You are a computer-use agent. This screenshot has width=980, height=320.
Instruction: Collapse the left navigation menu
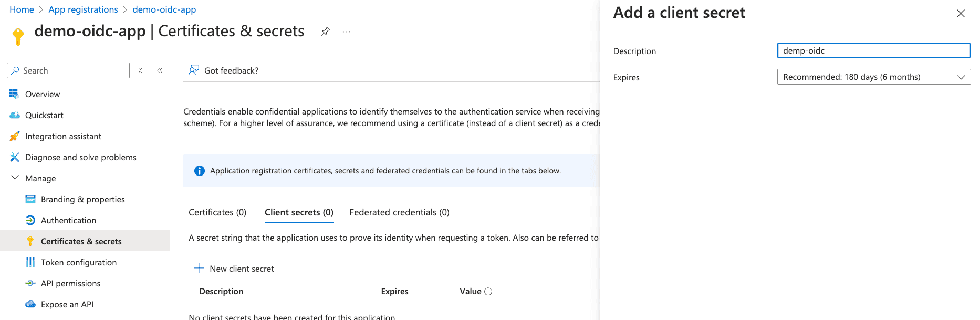coord(160,69)
